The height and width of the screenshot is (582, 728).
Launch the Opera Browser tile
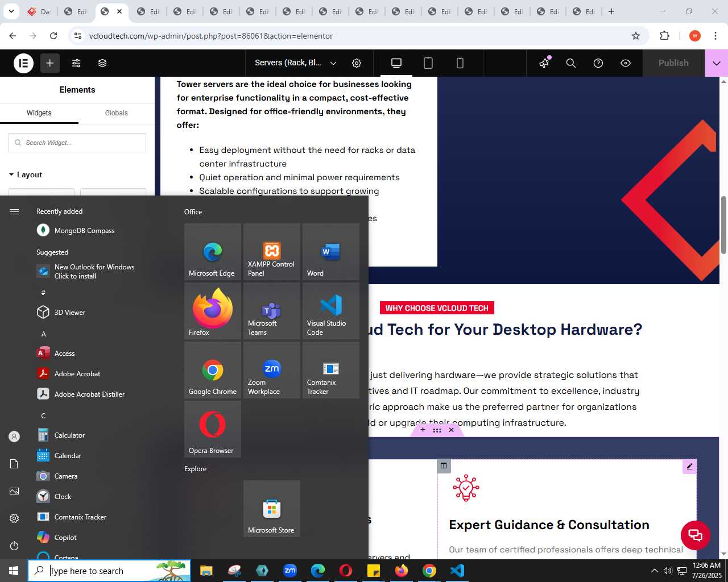[x=213, y=429]
